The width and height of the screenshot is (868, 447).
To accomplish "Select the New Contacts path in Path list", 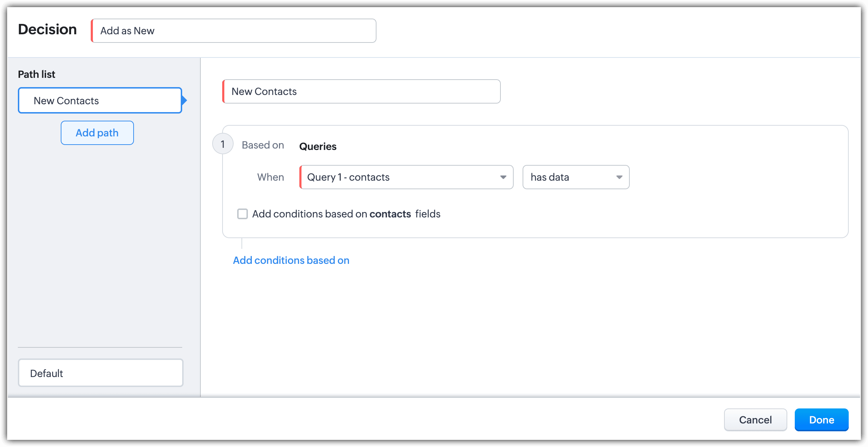I will pyautogui.click(x=100, y=101).
